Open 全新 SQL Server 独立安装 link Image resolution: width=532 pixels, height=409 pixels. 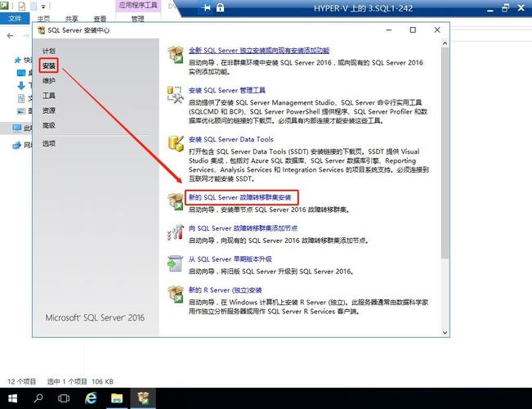(259, 50)
